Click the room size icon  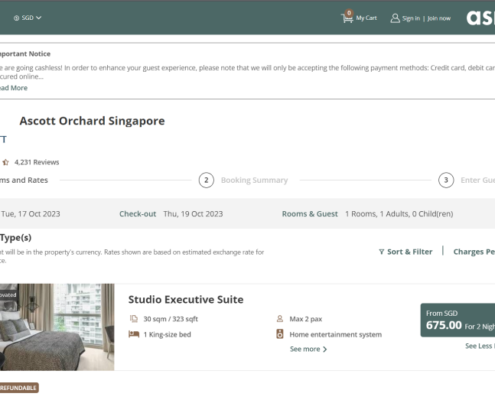click(x=134, y=319)
